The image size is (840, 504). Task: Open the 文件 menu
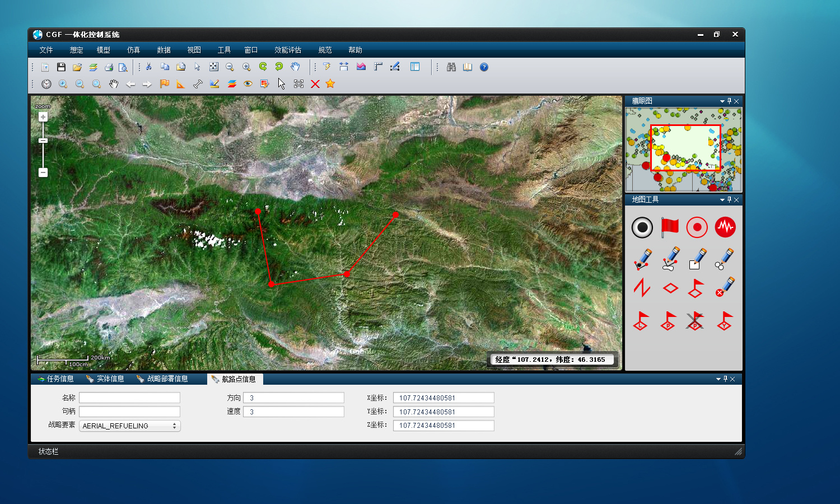46,50
